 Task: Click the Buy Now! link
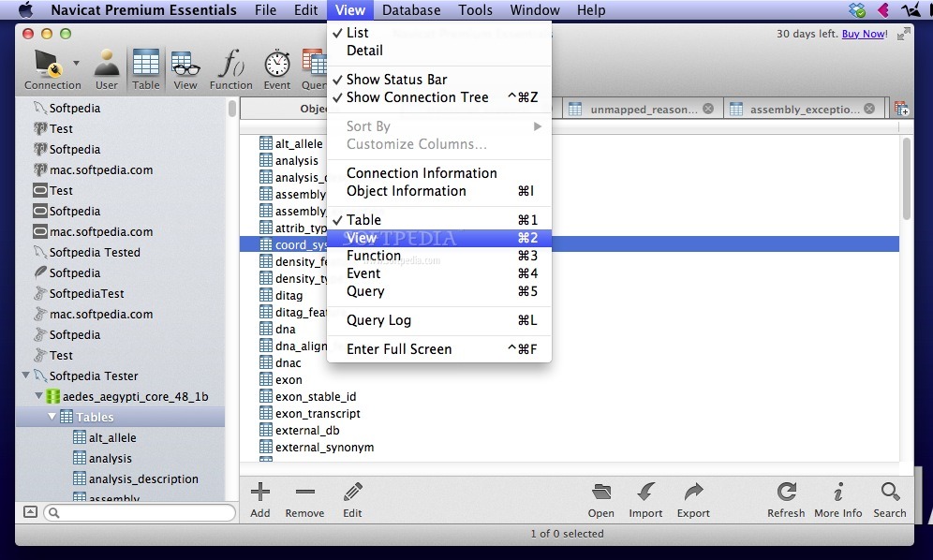click(863, 34)
